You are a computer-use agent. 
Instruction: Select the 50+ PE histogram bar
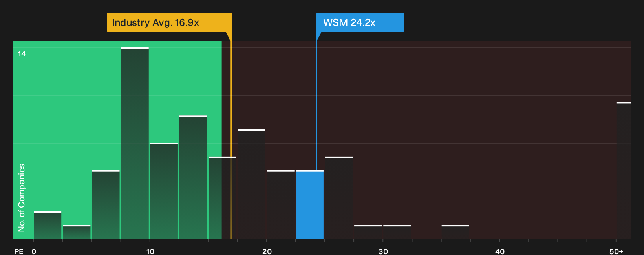click(x=624, y=170)
